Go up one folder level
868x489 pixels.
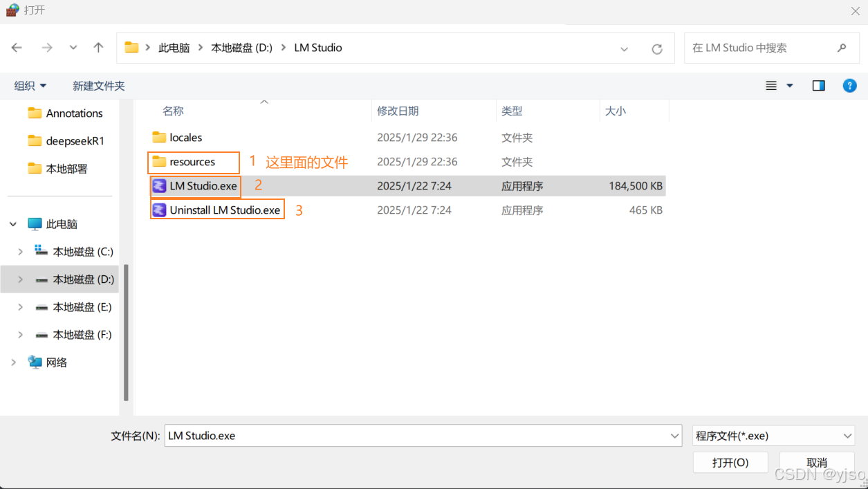coord(98,48)
